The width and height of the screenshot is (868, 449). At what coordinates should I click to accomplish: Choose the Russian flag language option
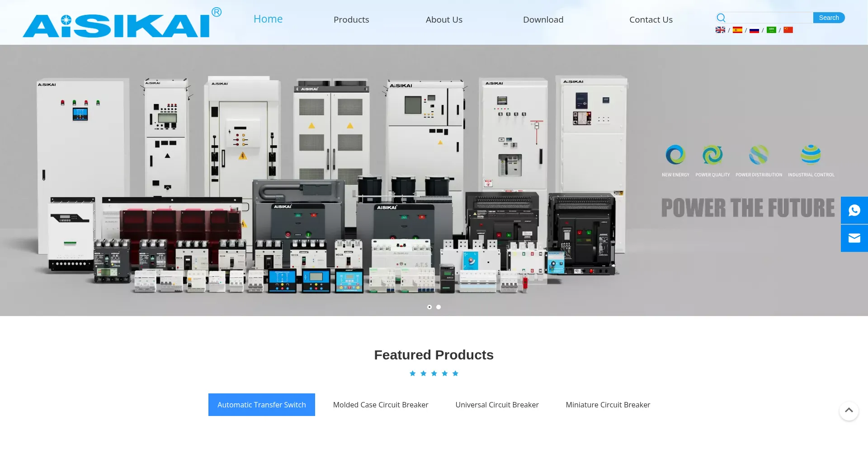tap(754, 30)
